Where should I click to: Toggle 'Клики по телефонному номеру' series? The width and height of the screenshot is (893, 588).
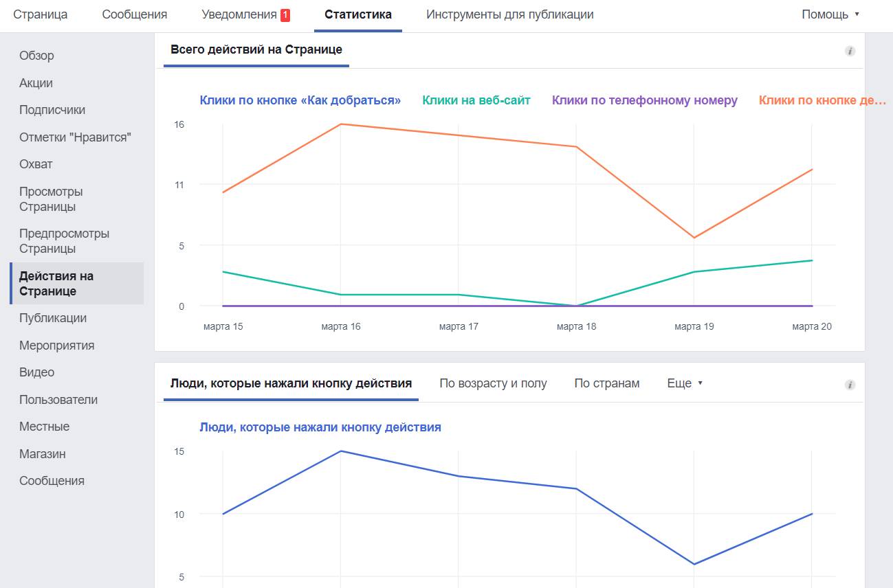pos(644,100)
